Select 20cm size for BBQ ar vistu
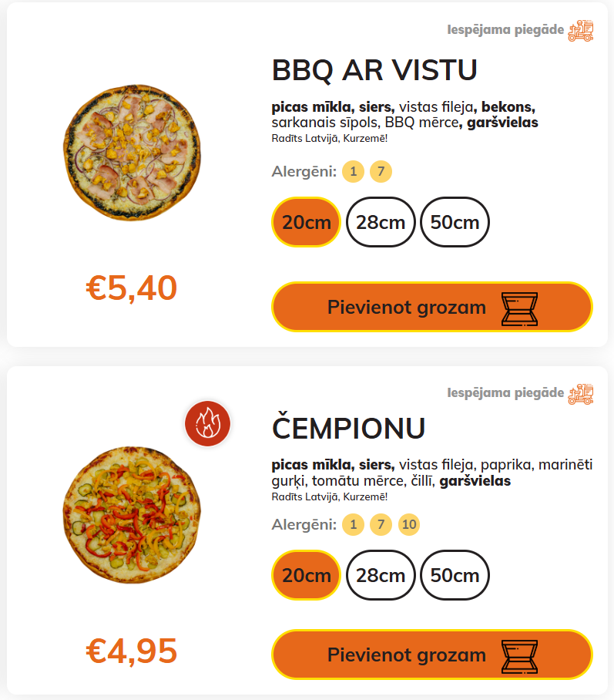This screenshot has width=614, height=700. (306, 222)
